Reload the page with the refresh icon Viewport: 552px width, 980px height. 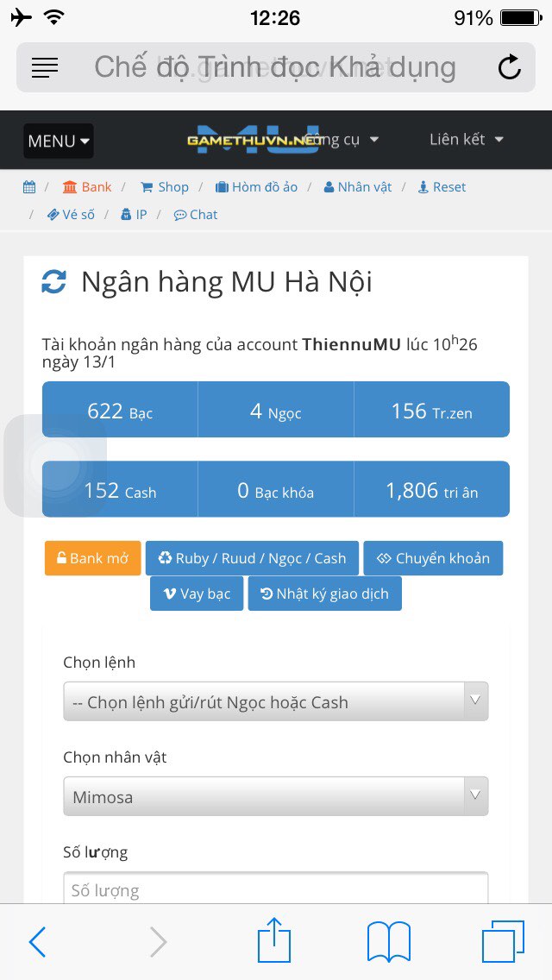tap(509, 67)
